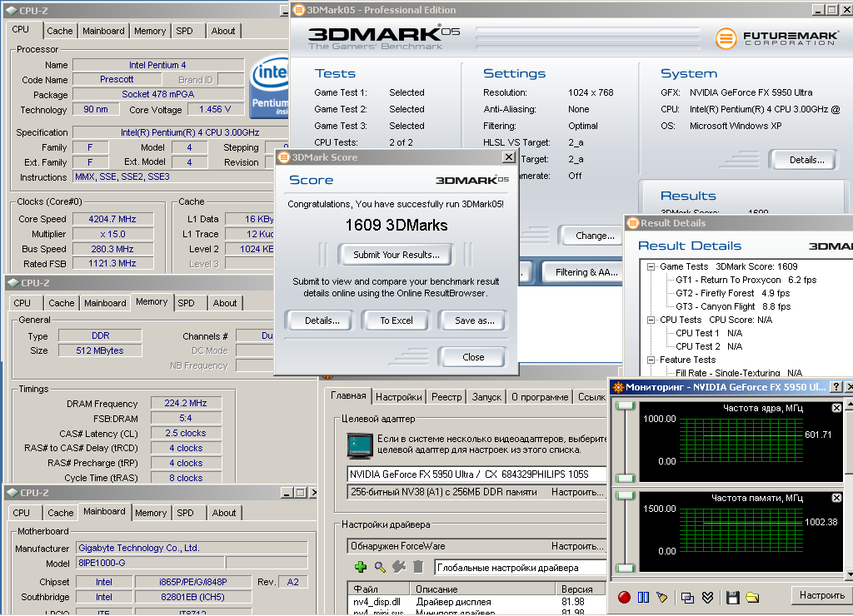Select GT3 - Canyon Flight result row
The width and height of the screenshot is (853, 616).
(733, 306)
